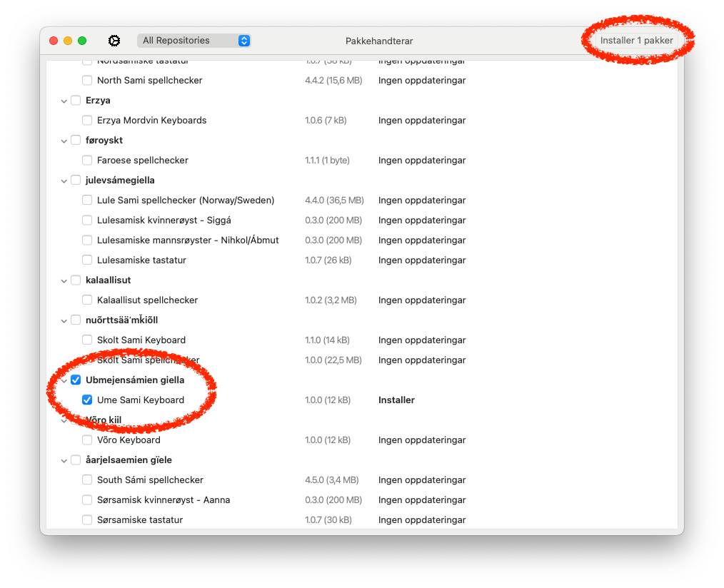Viewport: 724px width, 588px height.
Task: Tick the nuõrttsääʹmǩiõll group checkbox
Action: tap(76, 320)
